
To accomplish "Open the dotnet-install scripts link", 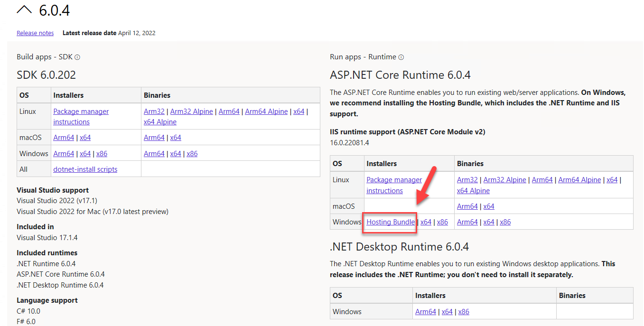I will tap(85, 169).
